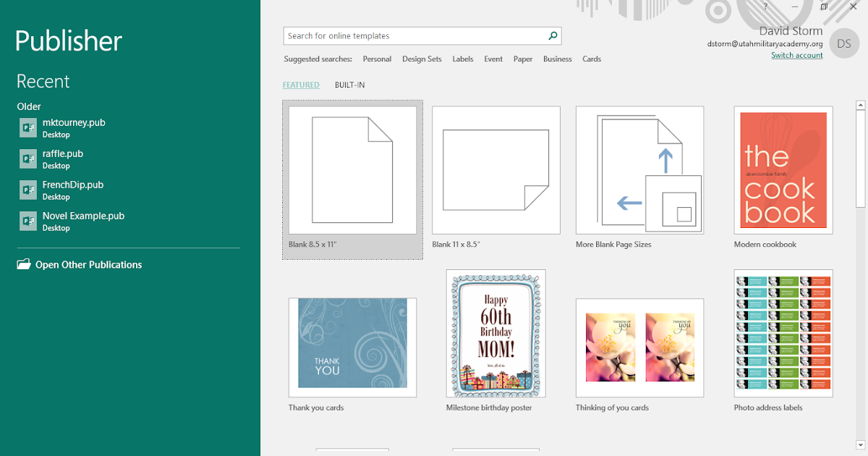Select the Milestone birthday poster template
Viewport: 868px width, 456px height.
click(496, 333)
